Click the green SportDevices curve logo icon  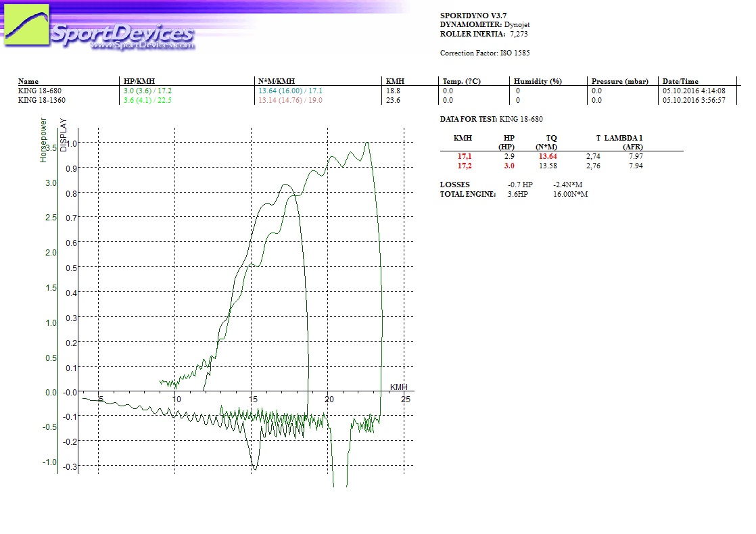(x=26, y=26)
